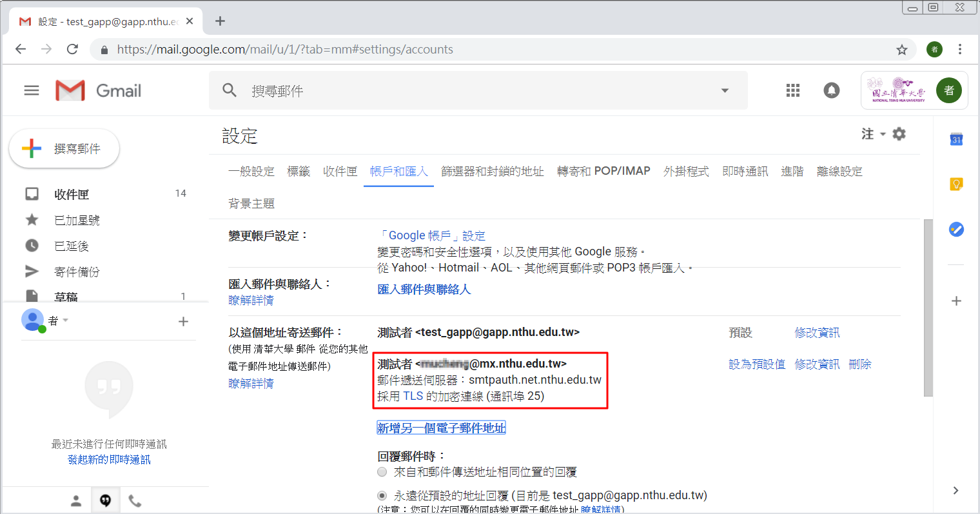
Task: Click the notifications bell icon
Action: tap(832, 91)
